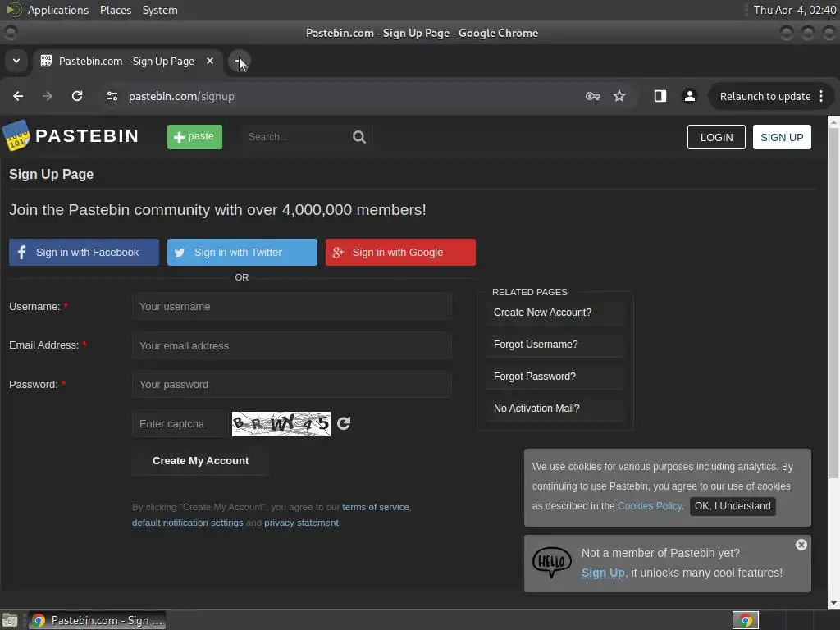Screen dimensions: 840x630
Task: Click the Pastebin search box
Action: (x=297, y=137)
